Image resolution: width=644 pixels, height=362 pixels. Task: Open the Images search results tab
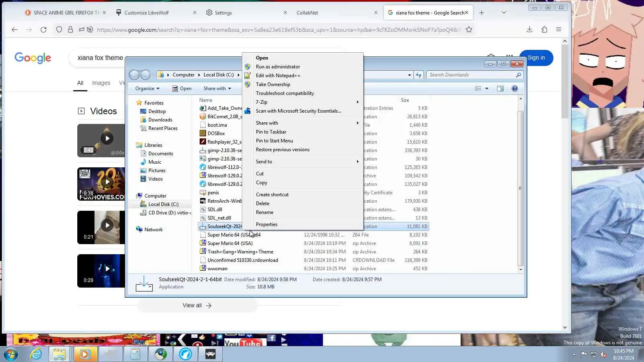click(101, 83)
